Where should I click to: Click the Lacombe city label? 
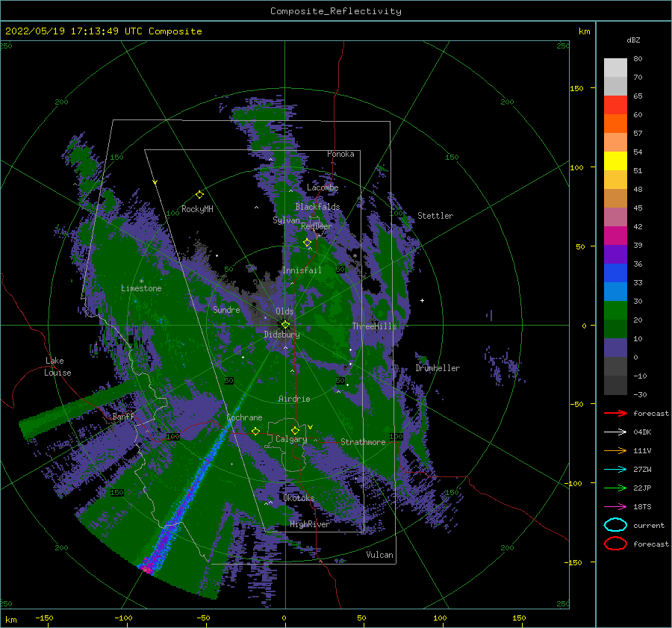(x=323, y=187)
